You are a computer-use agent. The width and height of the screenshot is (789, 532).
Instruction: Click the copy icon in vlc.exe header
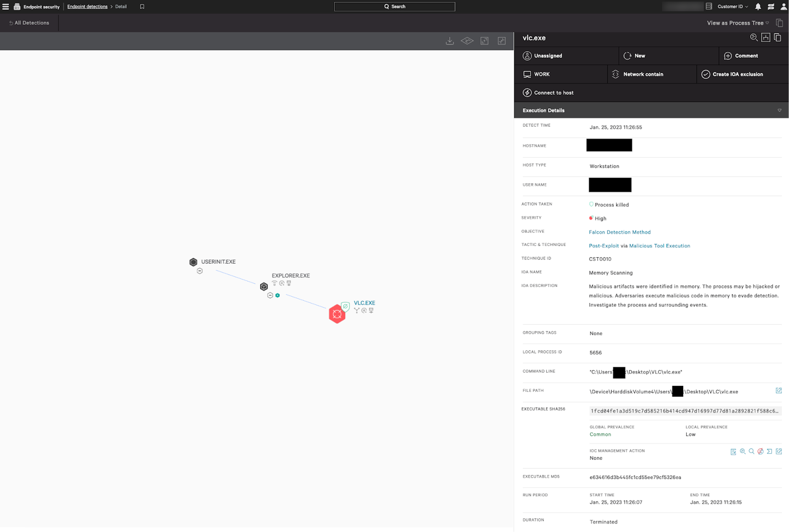(778, 38)
